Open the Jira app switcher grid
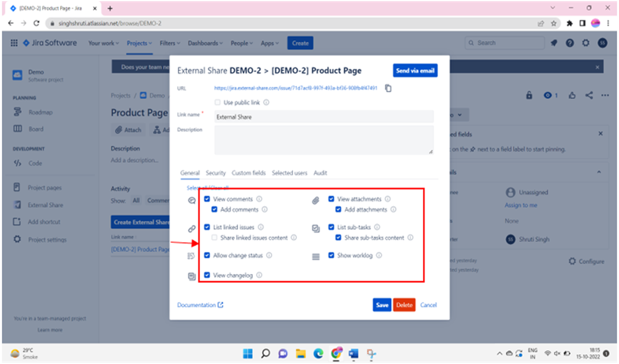This screenshot has height=364, width=619. point(14,43)
